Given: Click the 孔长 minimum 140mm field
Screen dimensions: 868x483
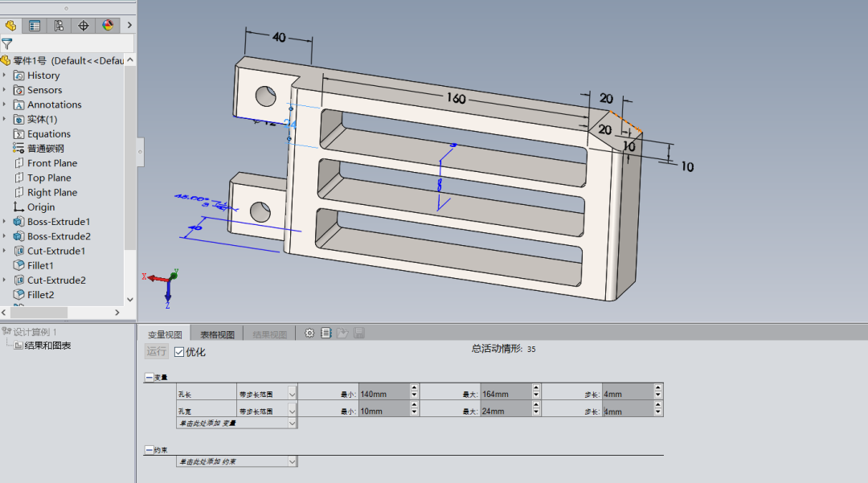Looking at the screenshot, I should coord(384,392).
